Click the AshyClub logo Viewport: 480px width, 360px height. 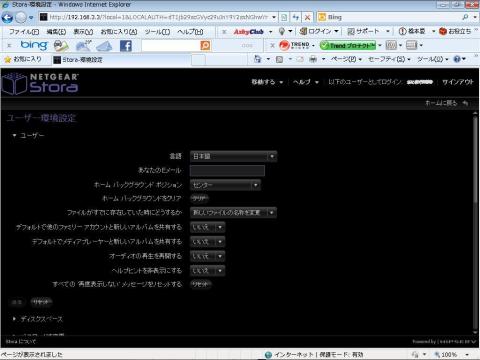(248, 32)
